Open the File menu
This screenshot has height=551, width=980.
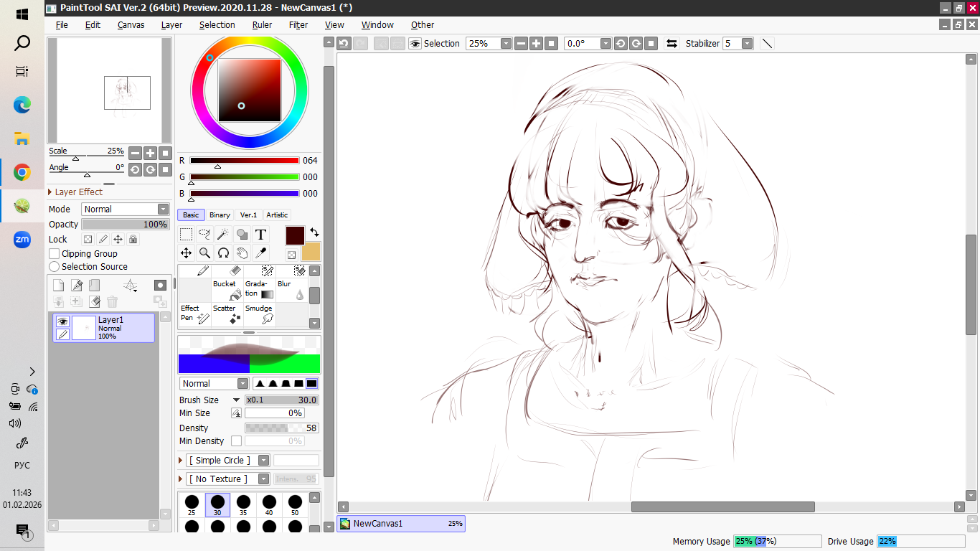coord(62,24)
